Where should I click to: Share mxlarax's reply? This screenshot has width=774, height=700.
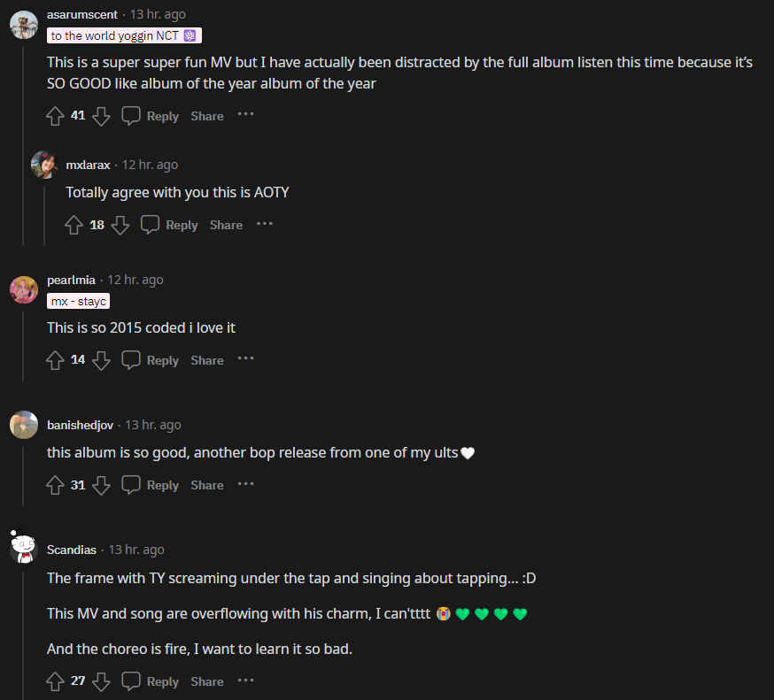coord(226,226)
